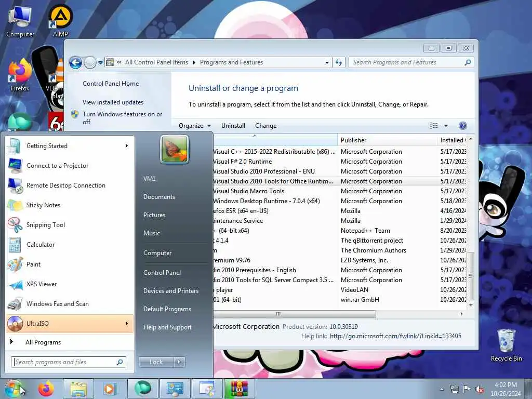
Task: Select the UltraISO entry in Start menu
Action: [70, 323]
